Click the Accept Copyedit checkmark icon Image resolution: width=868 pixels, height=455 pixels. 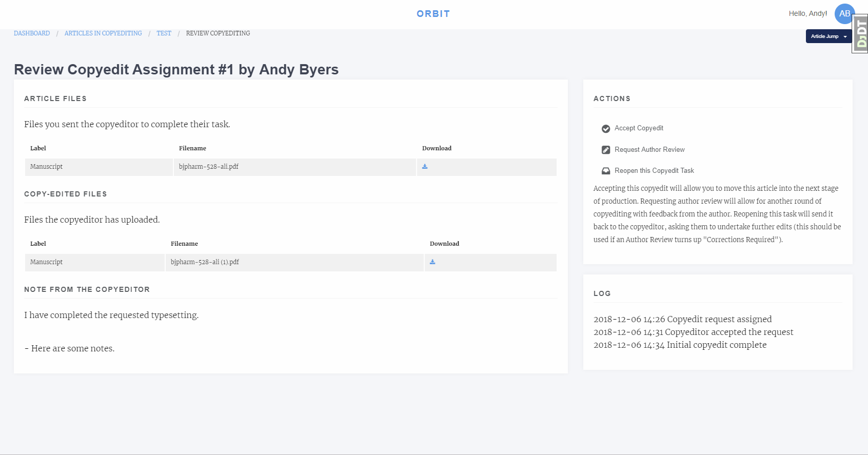click(606, 129)
